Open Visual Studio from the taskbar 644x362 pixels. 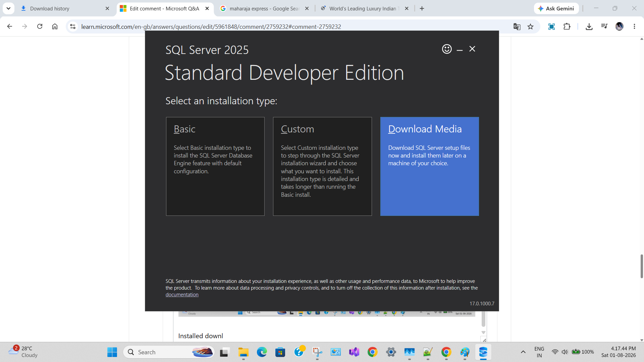point(354,352)
